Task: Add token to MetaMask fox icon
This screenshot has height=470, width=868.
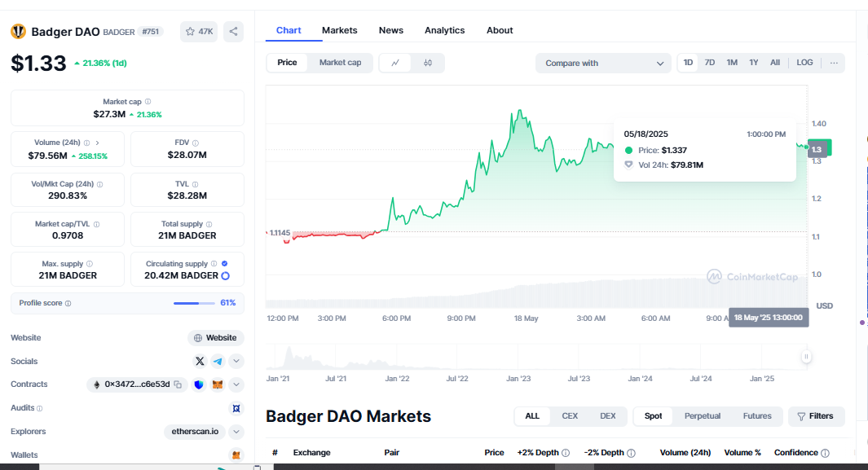Action: pyautogui.click(x=218, y=384)
